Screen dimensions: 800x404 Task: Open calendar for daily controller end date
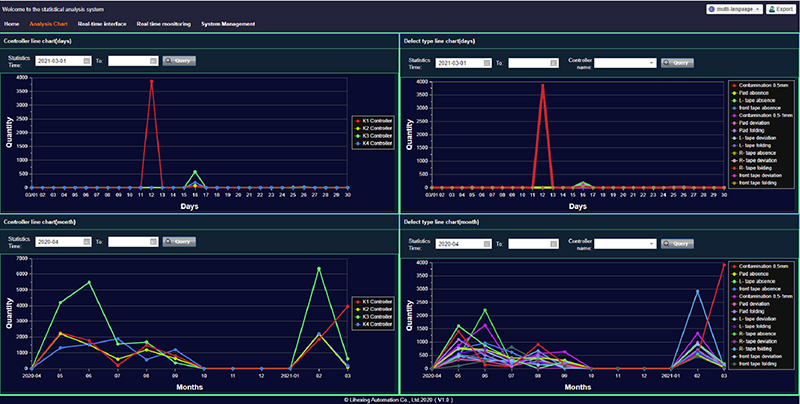click(x=152, y=60)
